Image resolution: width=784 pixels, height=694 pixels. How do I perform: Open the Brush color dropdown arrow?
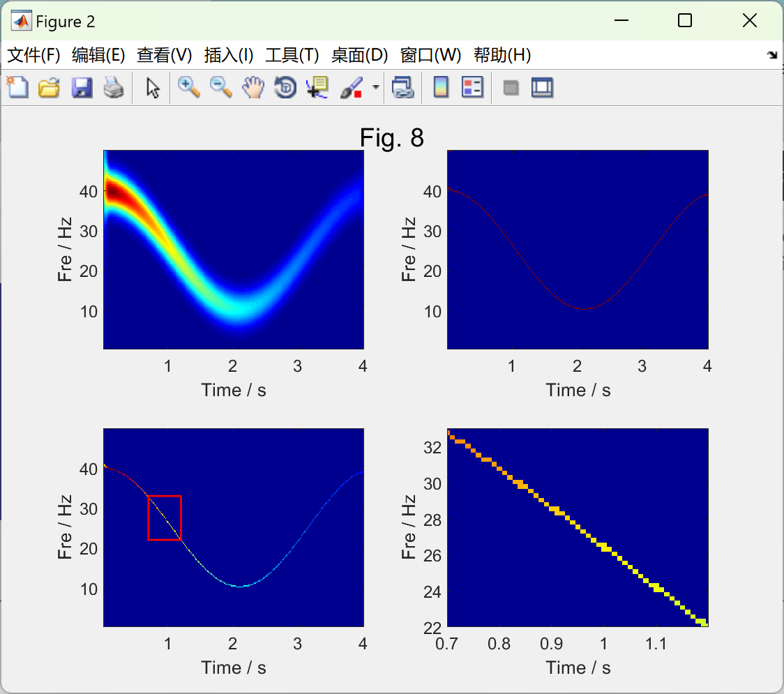pos(375,87)
